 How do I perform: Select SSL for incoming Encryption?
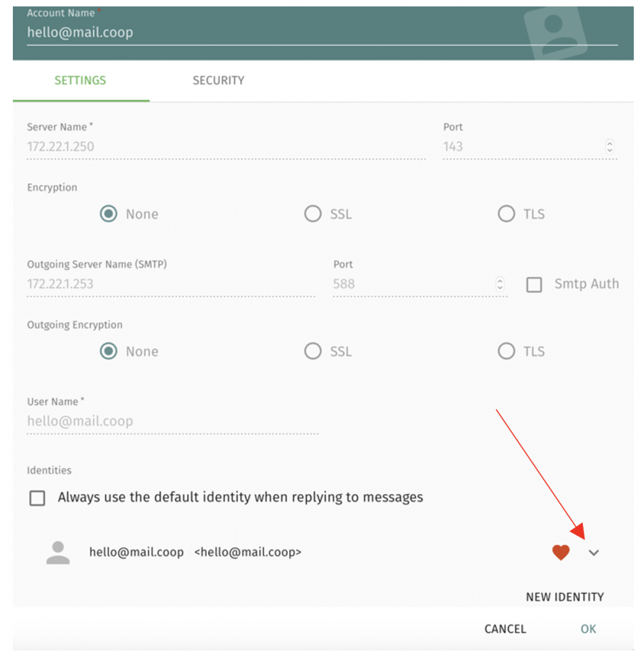click(313, 213)
